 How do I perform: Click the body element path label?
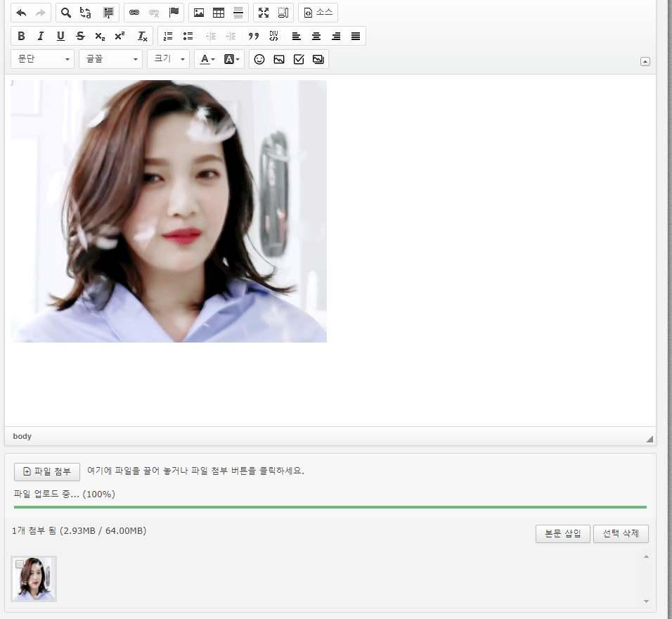coord(22,436)
